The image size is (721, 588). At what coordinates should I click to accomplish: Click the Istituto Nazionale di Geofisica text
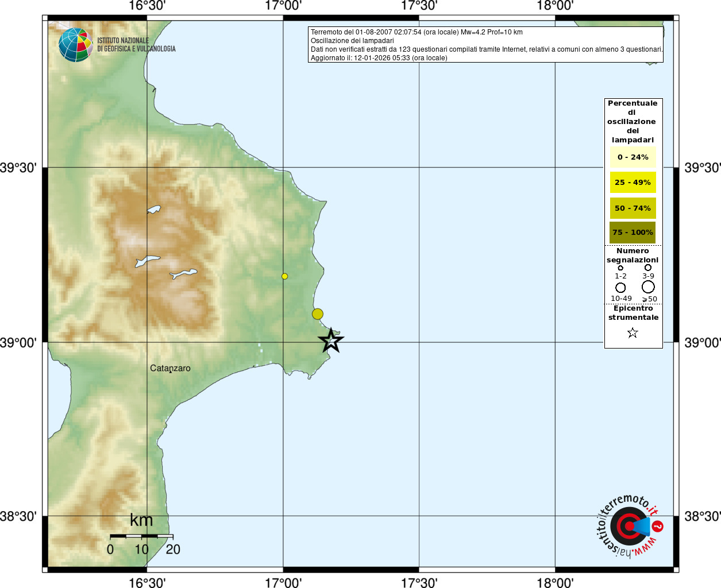tap(136, 45)
